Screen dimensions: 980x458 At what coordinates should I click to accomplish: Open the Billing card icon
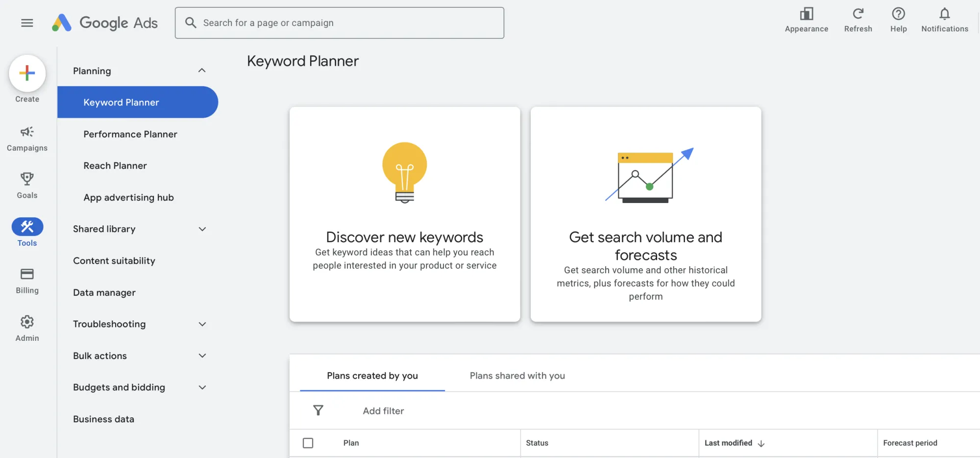click(27, 274)
